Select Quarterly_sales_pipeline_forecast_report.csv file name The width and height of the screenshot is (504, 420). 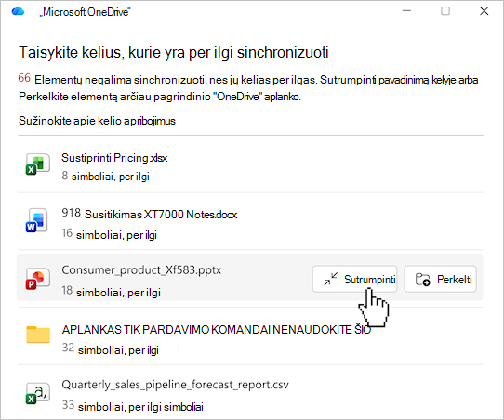pyautogui.click(x=175, y=385)
